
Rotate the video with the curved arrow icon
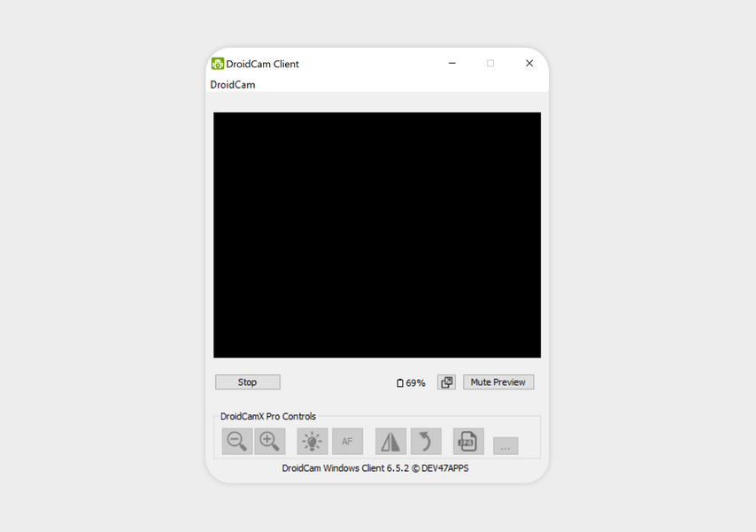426,441
